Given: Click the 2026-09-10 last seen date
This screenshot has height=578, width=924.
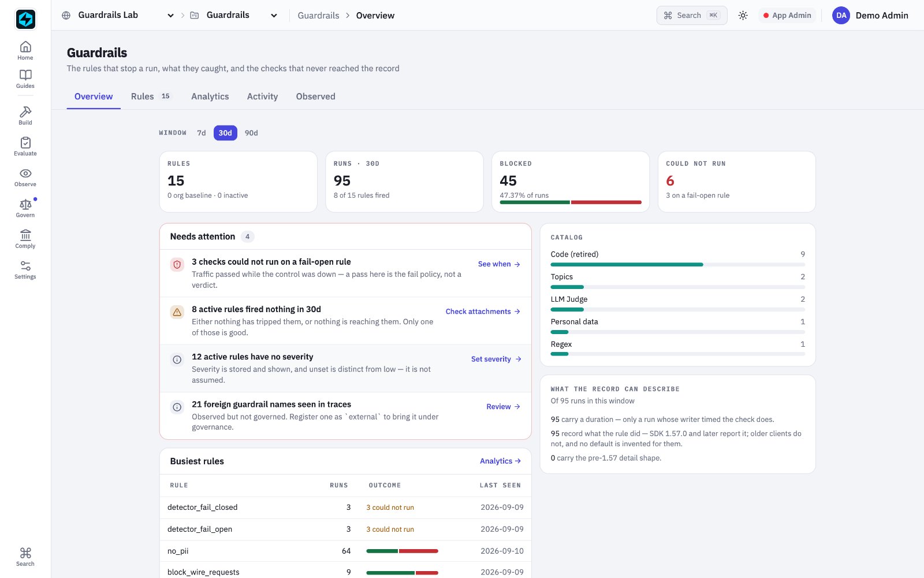Looking at the screenshot, I should click(x=502, y=551).
